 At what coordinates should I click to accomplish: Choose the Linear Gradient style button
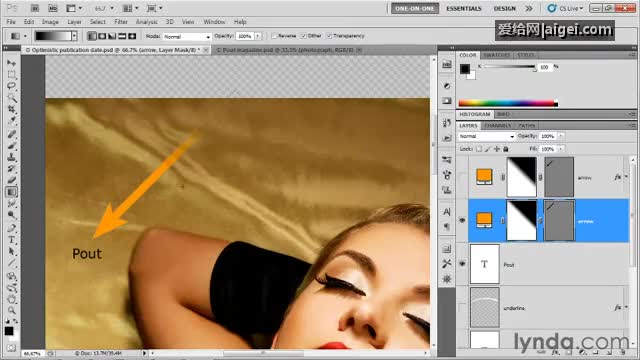click(92, 36)
